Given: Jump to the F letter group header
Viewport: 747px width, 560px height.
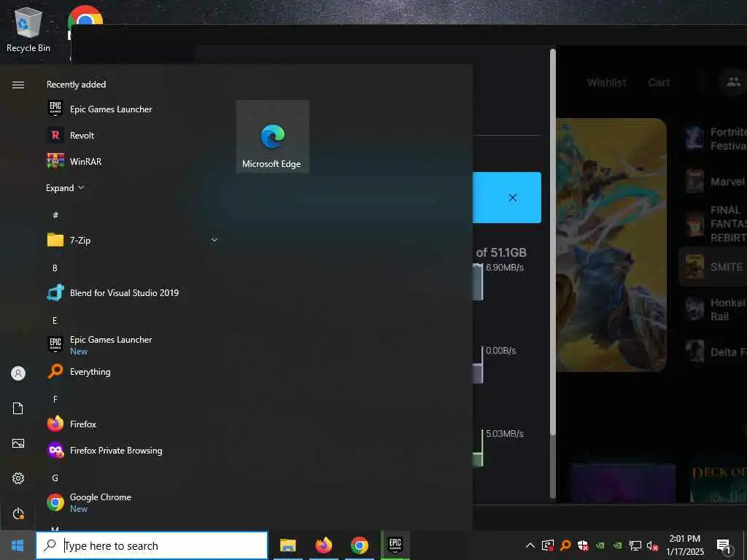Looking at the screenshot, I should [55, 399].
